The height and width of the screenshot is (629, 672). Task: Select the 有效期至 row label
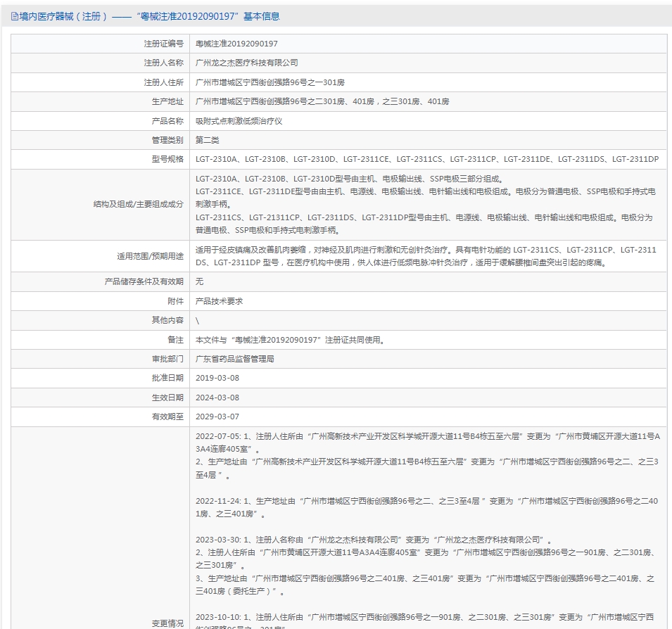click(x=167, y=417)
